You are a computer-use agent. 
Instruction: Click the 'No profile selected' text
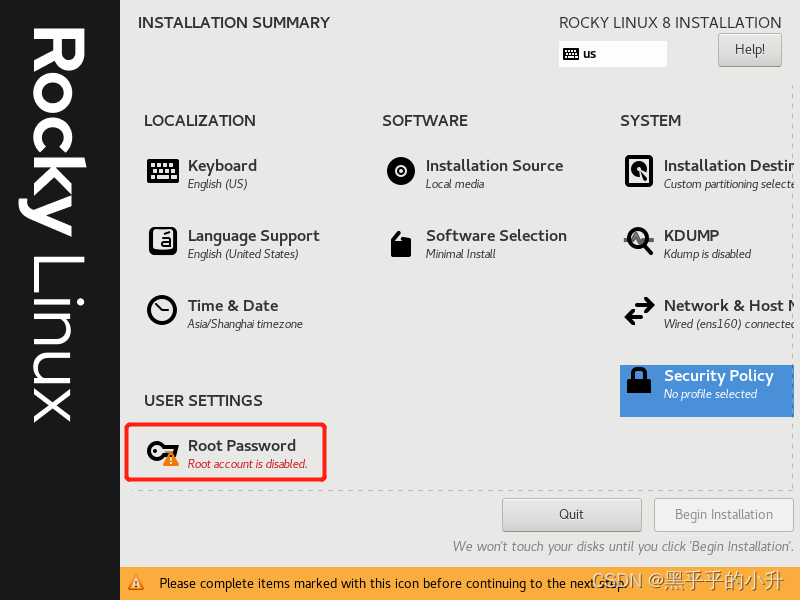[710, 394]
